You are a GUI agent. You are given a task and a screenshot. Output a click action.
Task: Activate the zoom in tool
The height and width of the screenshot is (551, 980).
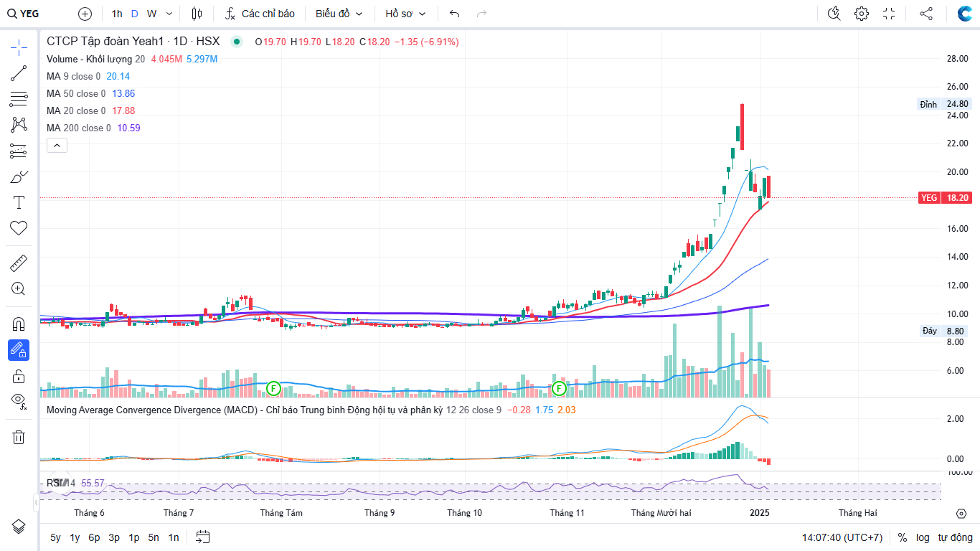[19, 289]
